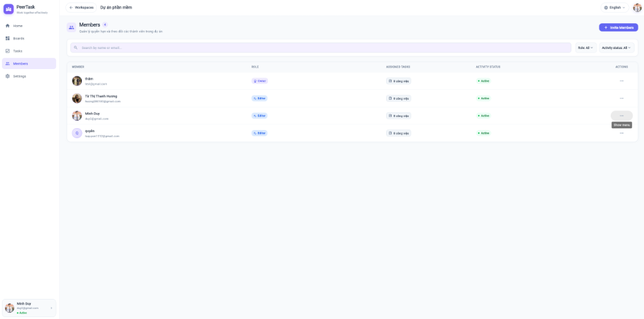Click the MEMBER column header
The height and width of the screenshot is (319, 644).
[78, 67]
